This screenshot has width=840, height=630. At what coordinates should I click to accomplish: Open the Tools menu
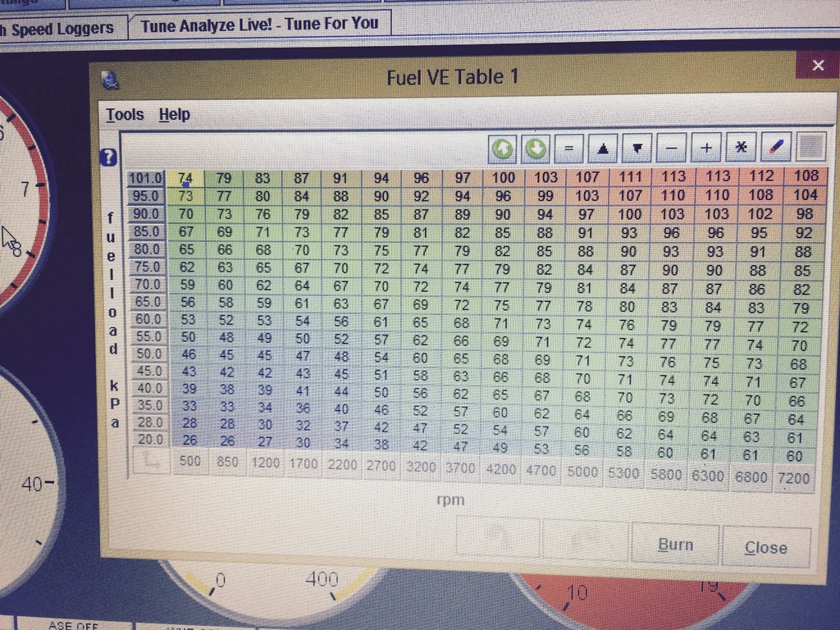click(x=125, y=115)
